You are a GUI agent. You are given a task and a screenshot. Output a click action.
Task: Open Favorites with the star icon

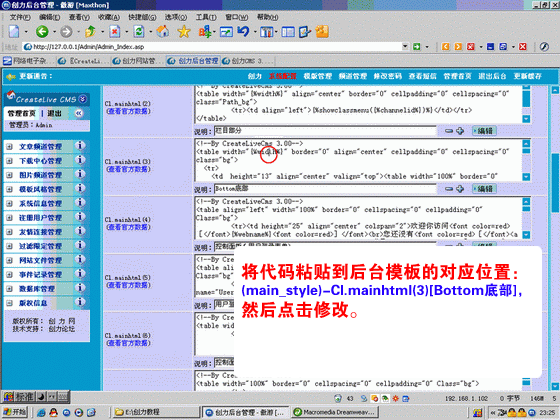pos(184,32)
